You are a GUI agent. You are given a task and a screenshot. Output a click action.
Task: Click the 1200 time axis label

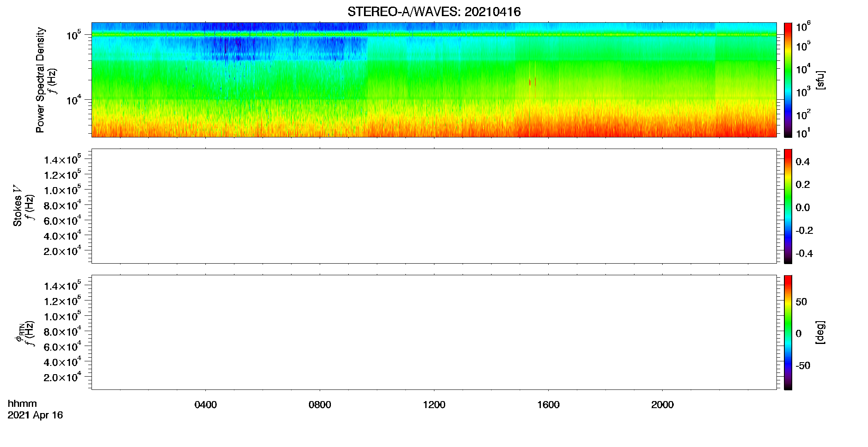(x=434, y=405)
